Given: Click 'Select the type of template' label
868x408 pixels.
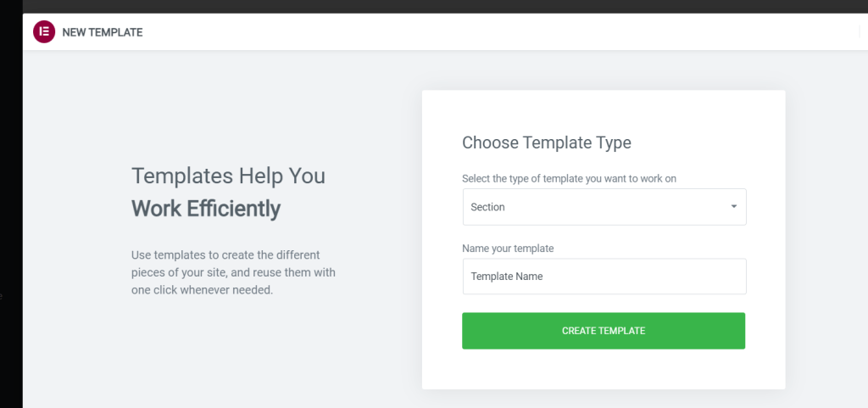Looking at the screenshot, I should pos(569,179).
